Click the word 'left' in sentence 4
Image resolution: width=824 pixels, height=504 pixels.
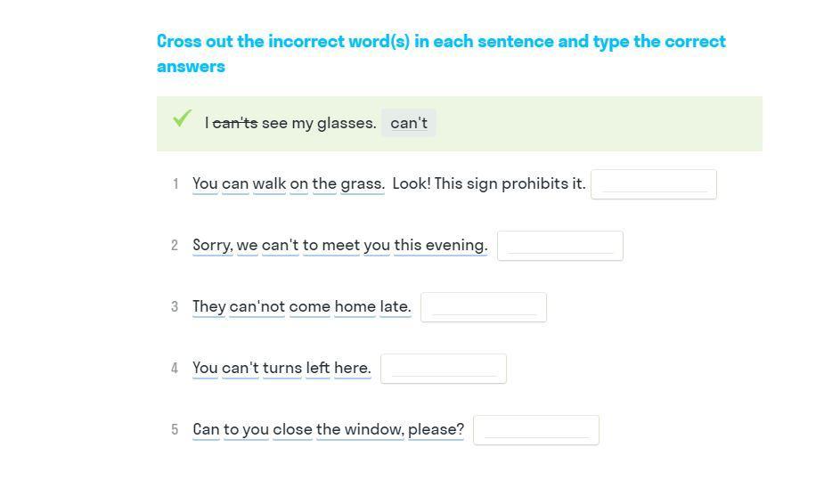click(318, 369)
